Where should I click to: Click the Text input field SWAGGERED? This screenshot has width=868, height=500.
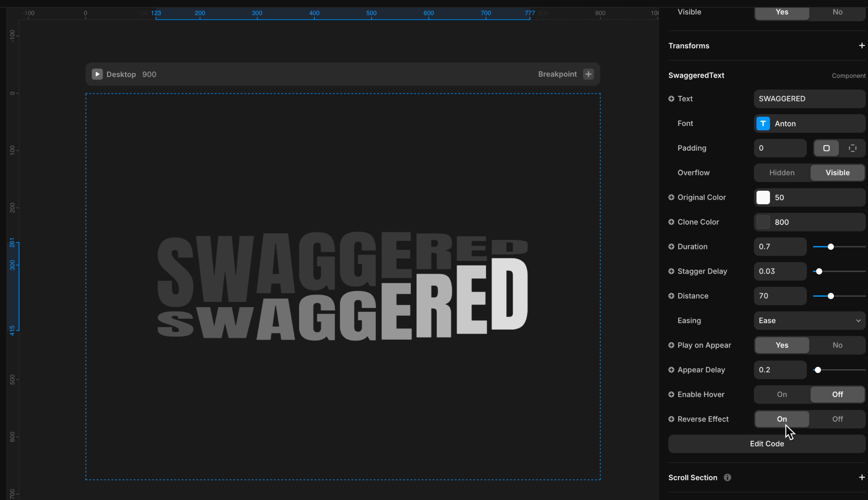coord(809,99)
